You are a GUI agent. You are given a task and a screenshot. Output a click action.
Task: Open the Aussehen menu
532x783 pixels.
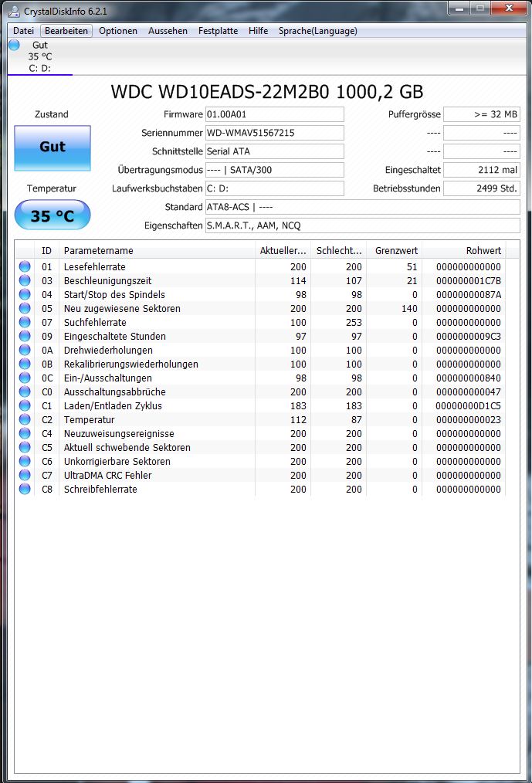point(168,31)
